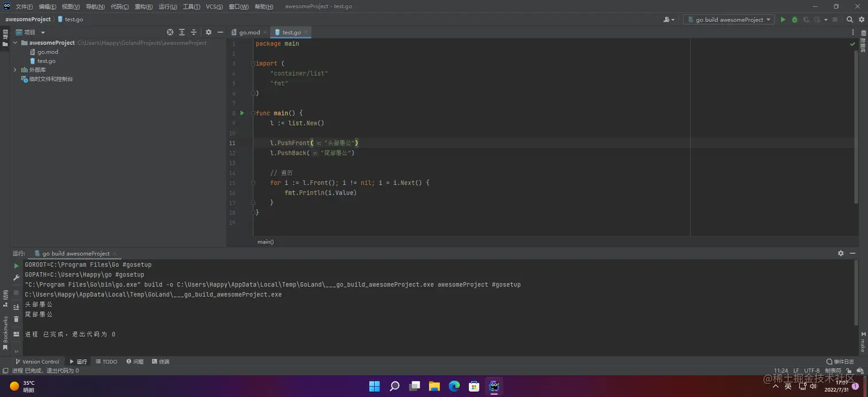Close the go build awesomeProject run tab
Image resolution: width=868 pixels, height=397 pixels.
115,254
